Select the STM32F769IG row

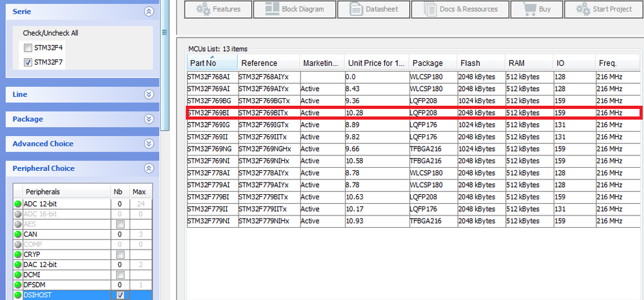(x=413, y=125)
